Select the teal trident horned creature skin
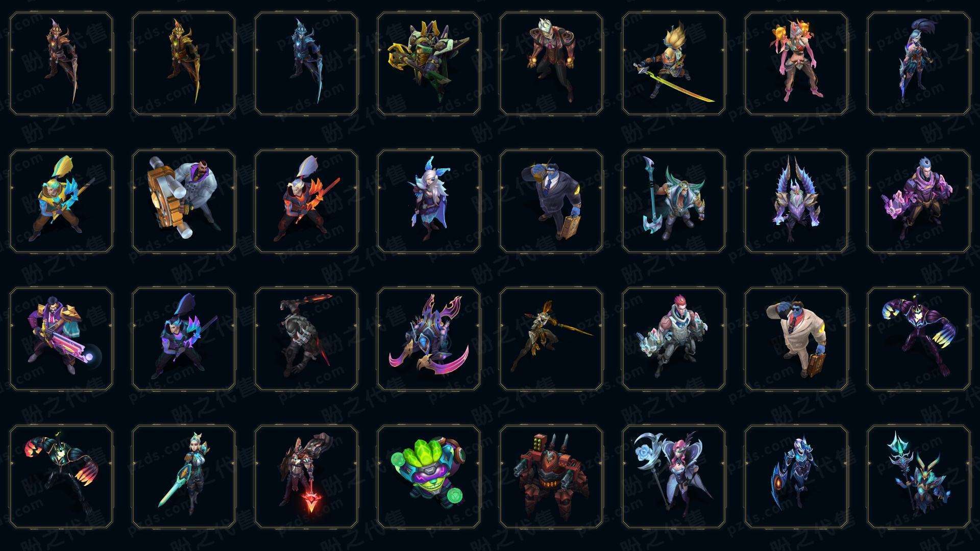This screenshot has width=980, height=551. click(919, 477)
